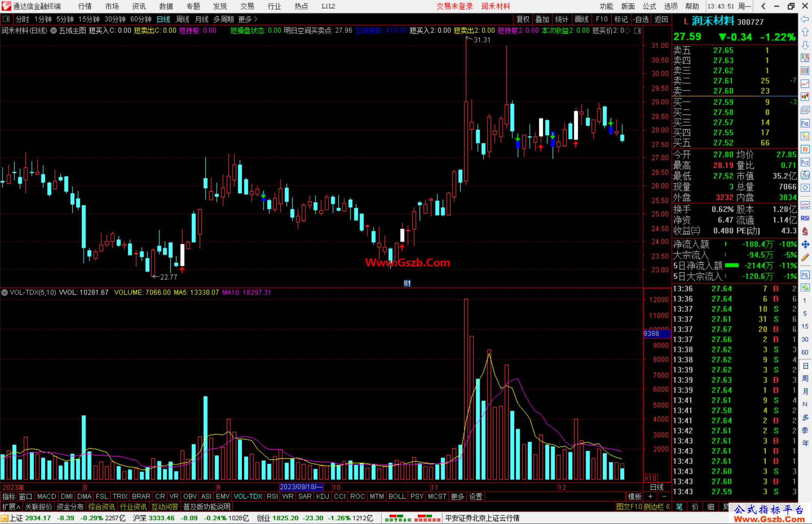Click the 返回 button
This screenshot has width=812, height=524.
(x=661, y=19)
